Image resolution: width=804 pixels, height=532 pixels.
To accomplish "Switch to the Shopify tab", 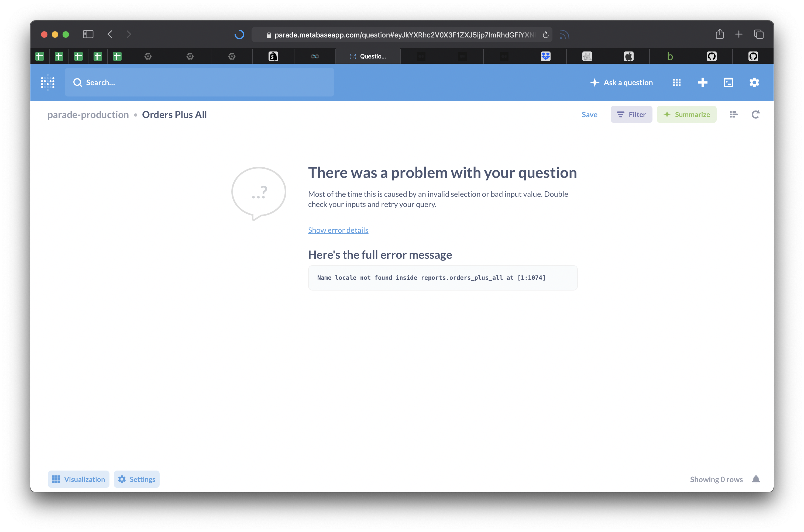I will (273, 56).
